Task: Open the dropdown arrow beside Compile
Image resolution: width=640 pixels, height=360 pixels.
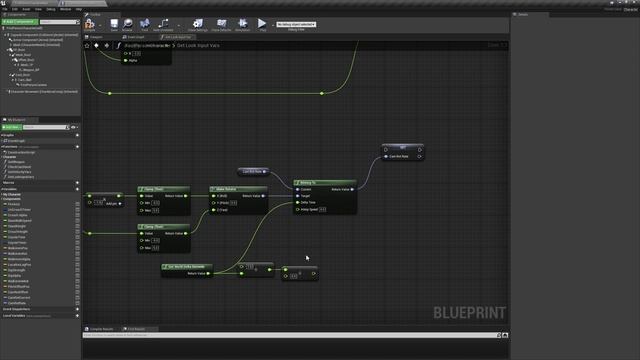Action: point(100,25)
